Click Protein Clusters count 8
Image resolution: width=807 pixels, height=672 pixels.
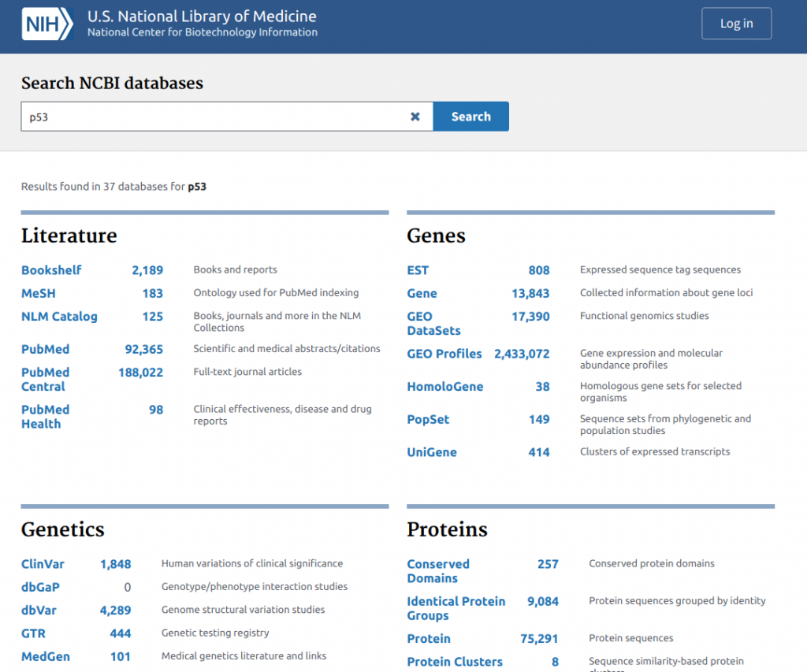[x=555, y=662]
